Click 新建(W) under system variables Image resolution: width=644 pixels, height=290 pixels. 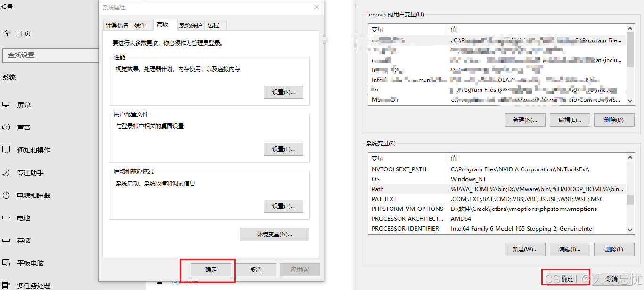525,250
